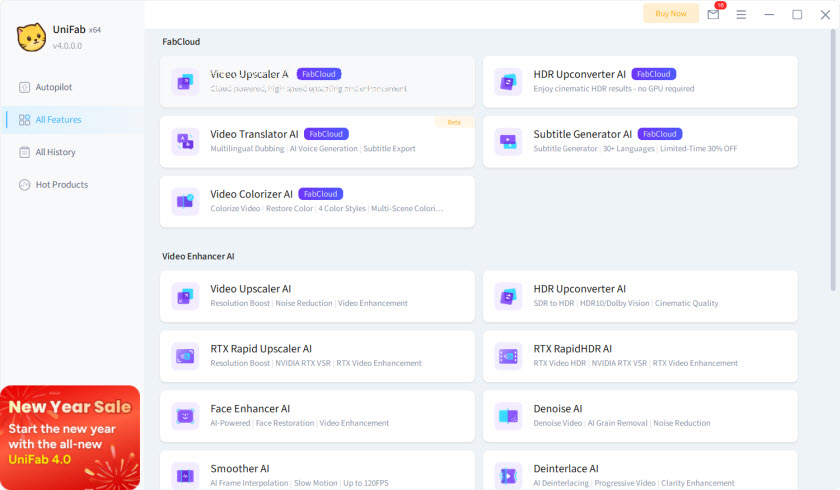Click the Video Enhancer HDR Upconverter AI icon
This screenshot has width=840, height=490.
tap(508, 296)
